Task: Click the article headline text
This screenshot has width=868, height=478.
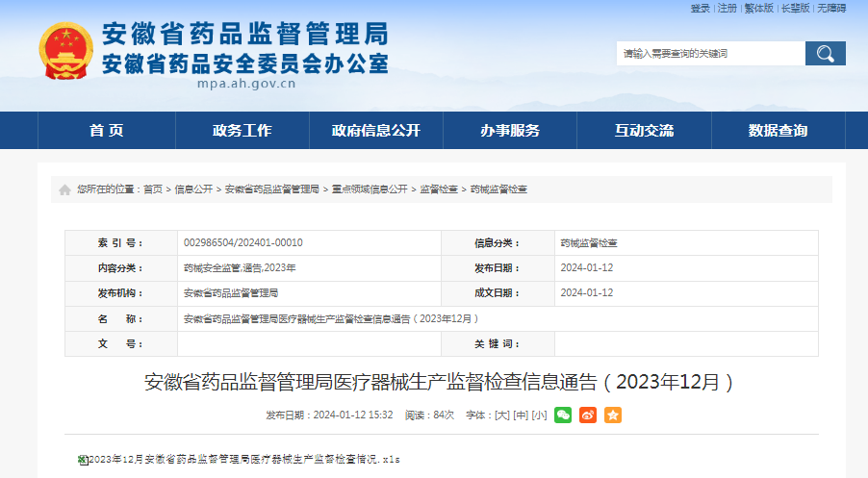Action: pos(440,382)
